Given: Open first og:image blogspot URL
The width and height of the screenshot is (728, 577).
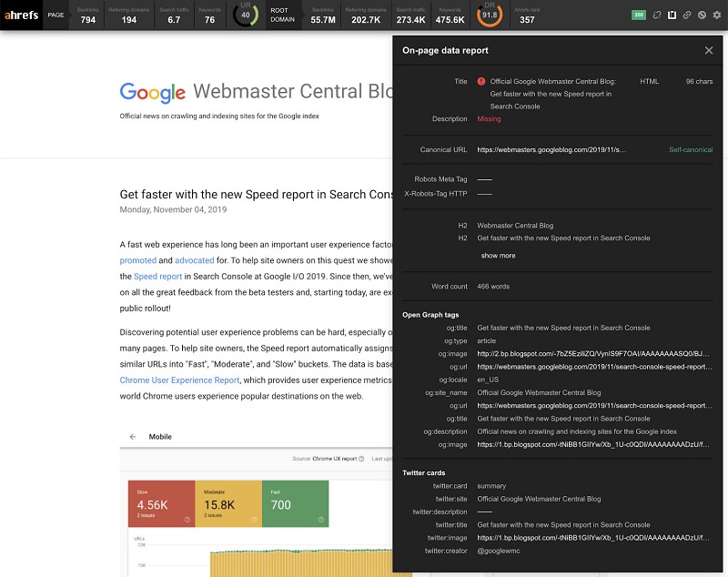Looking at the screenshot, I should point(593,354).
